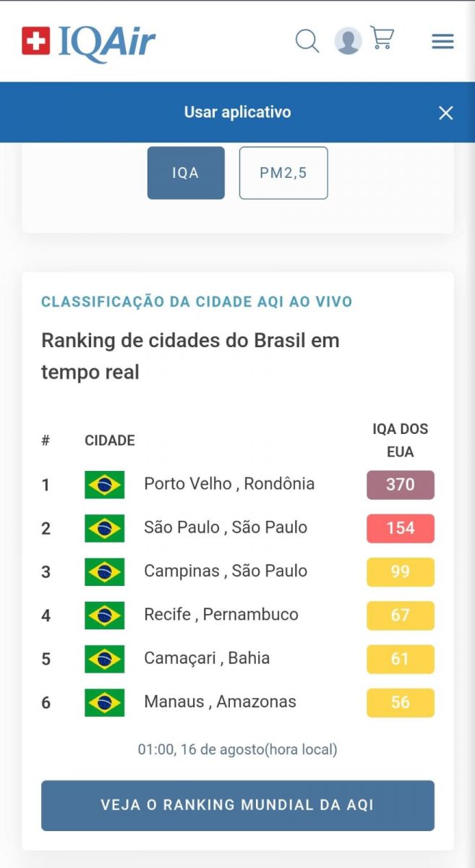The image size is (475, 868).
Task: Click the 370 AQI badge
Action: 401,485
